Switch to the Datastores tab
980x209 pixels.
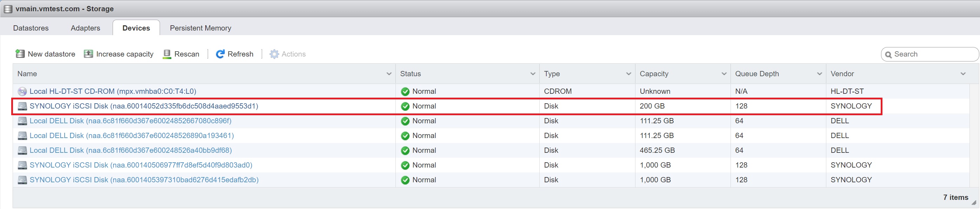pos(31,28)
